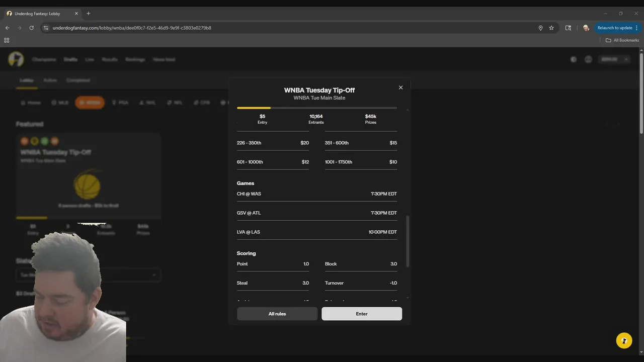Click the Scoring section heading
This screenshot has width=644, height=362.
pos(247,253)
